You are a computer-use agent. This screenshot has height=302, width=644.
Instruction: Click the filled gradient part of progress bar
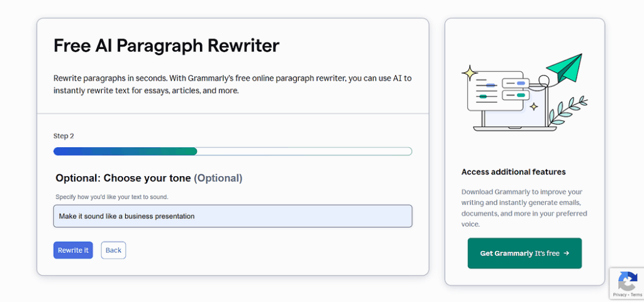[125, 151]
